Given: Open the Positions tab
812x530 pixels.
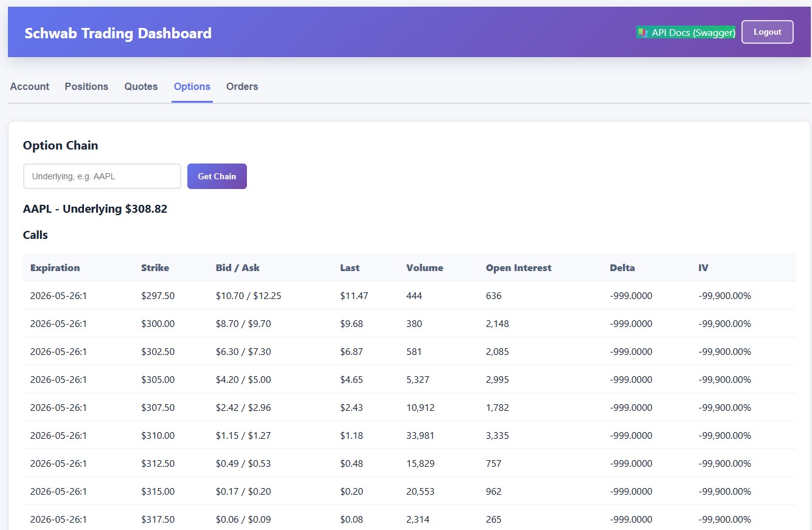Looking at the screenshot, I should click(86, 86).
